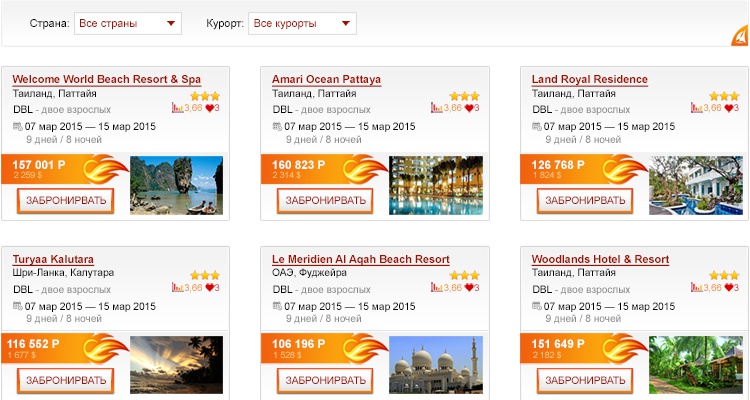The height and width of the screenshot is (400, 750).
Task: Click the 'Шри-Ланка, Калутара' location text
Action: [x=63, y=273]
